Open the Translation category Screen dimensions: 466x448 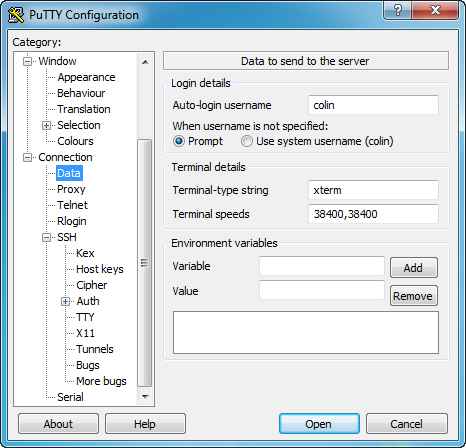pos(84,109)
